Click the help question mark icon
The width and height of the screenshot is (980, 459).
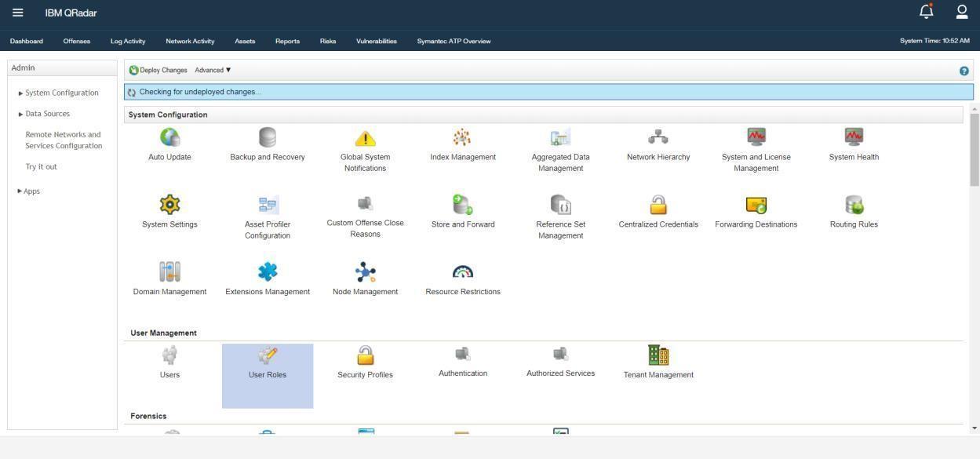point(964,71)
